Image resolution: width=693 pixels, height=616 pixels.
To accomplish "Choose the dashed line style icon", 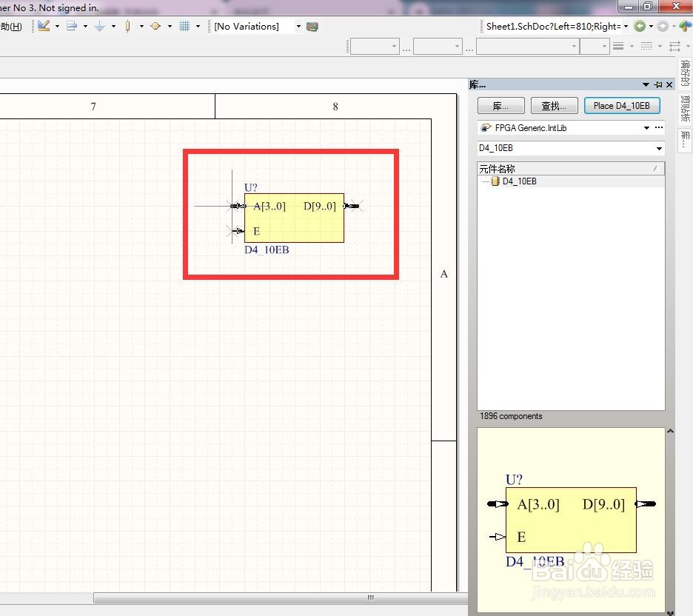I will [646, 45].
